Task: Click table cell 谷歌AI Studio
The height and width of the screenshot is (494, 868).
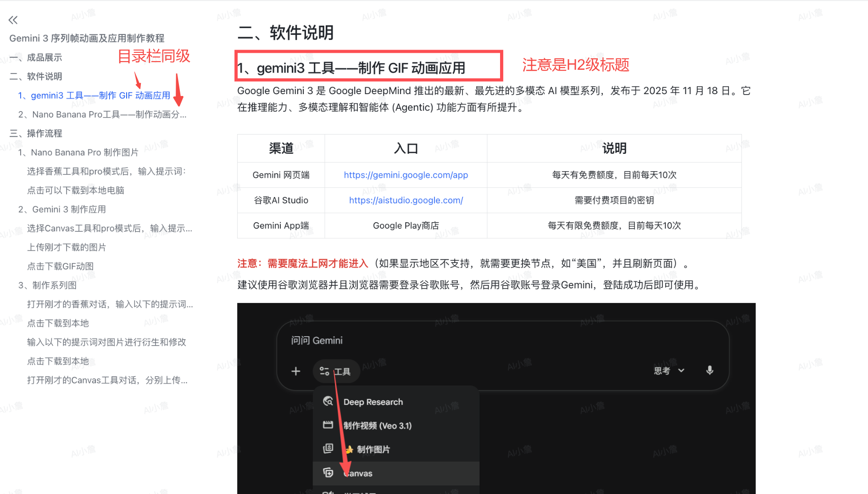Action: (281, 200)
